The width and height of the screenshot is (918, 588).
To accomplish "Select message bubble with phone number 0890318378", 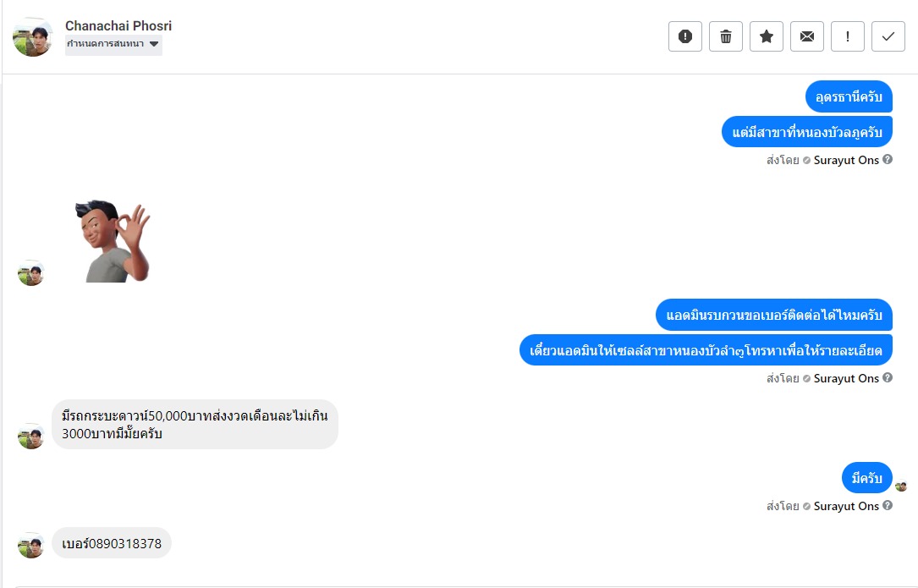I will [112, 543].
